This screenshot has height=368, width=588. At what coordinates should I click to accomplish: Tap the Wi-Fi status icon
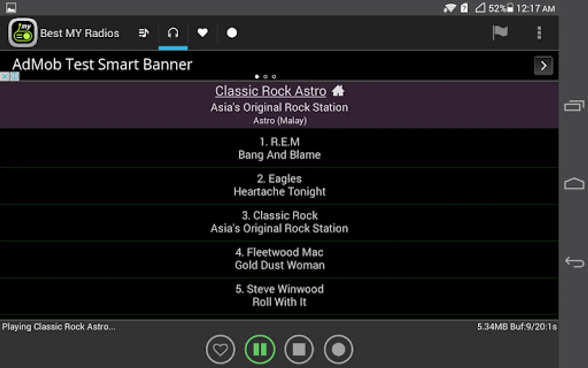[450, 8]
